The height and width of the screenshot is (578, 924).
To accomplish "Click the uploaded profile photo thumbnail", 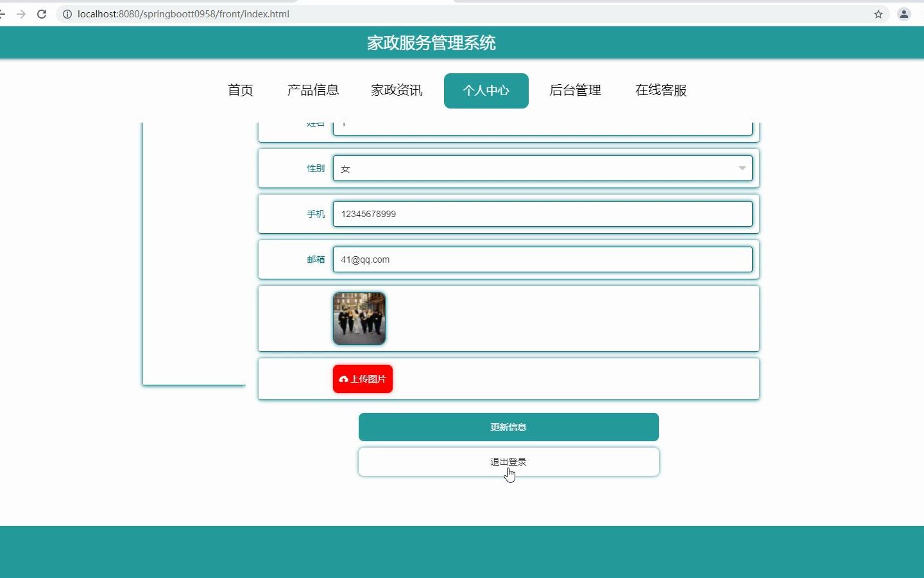I will 359,318.
